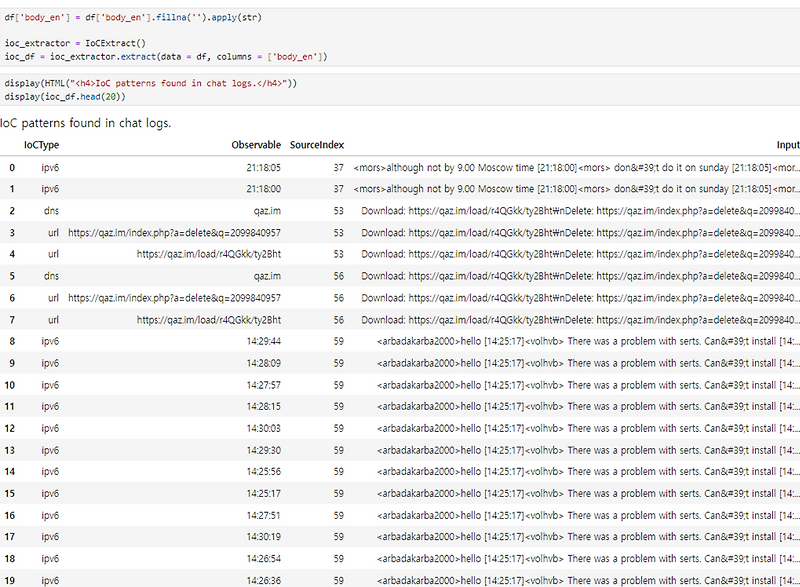
Task: Select the observable value 14:30:19
Action: click(x=263, y=537)
